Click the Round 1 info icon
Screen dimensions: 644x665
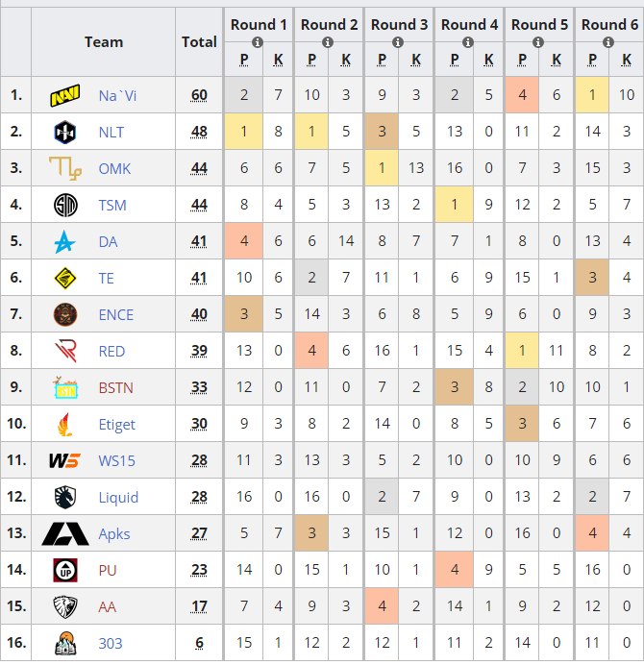(258, 43)
